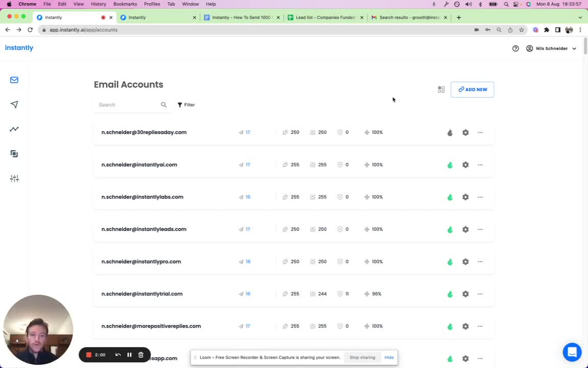
Task: Click the search magnifier icon
Action: [164, 105]
